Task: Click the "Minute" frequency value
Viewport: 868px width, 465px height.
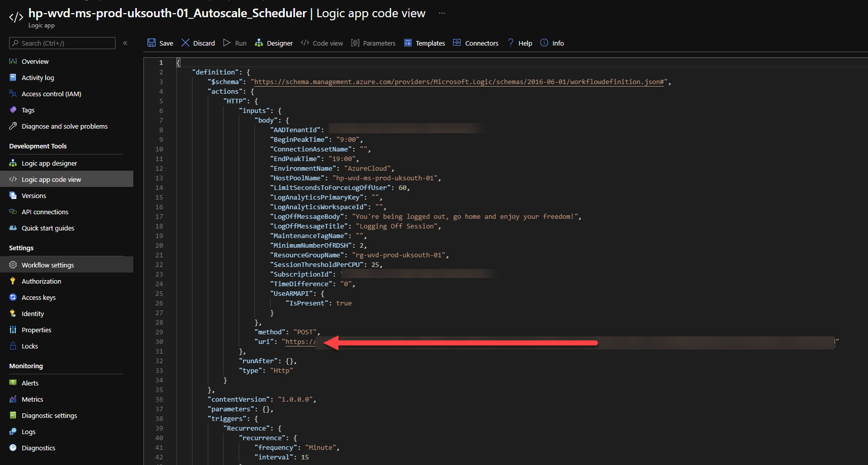Action: click(321, 447)
